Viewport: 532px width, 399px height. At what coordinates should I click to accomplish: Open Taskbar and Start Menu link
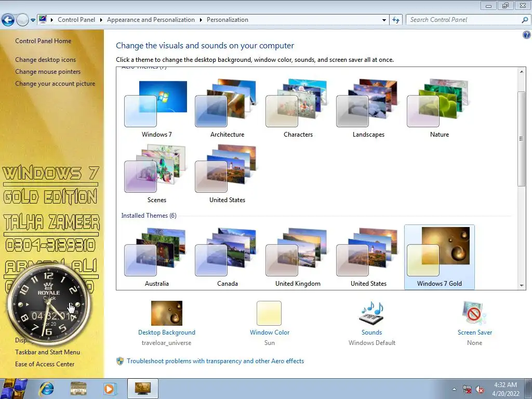click(47, 352)
